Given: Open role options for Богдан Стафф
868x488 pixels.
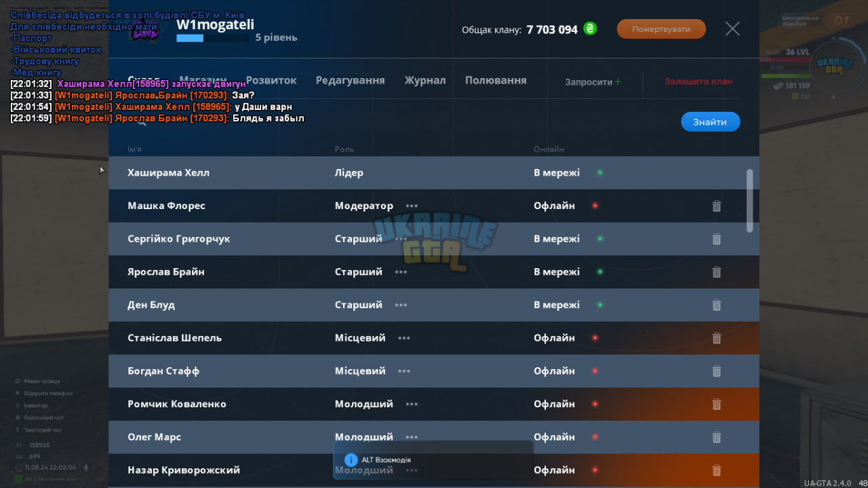Looking at the screenshot, I should 404,371.
